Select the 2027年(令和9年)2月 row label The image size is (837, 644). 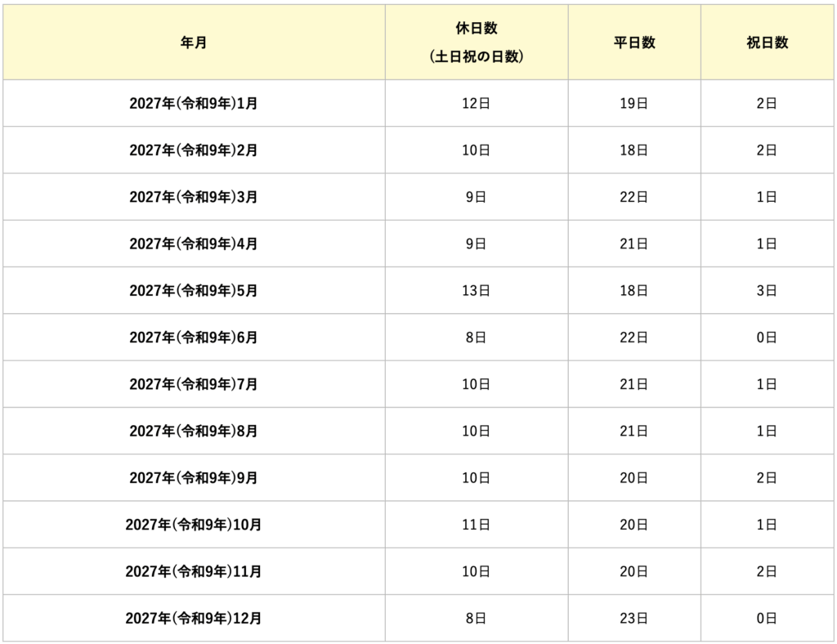click(x=194, y=150)
